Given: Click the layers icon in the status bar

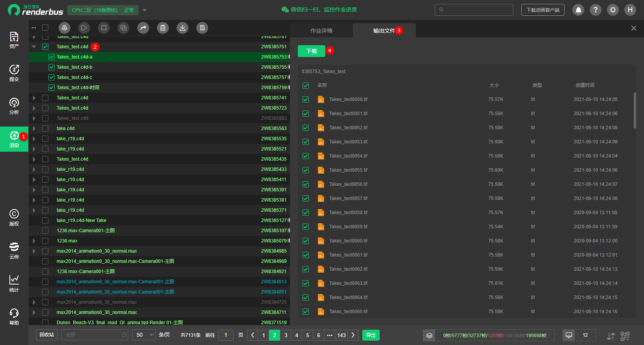Looking at the screenshot, I should pos(430,335).
